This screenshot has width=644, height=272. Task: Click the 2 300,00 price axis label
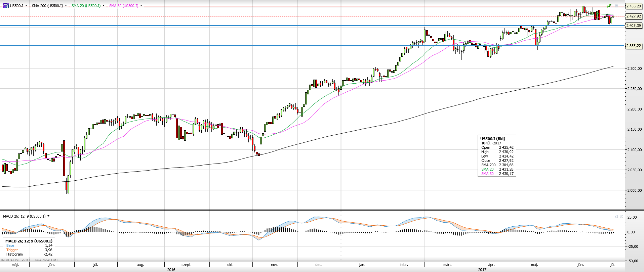coord(634,69)
